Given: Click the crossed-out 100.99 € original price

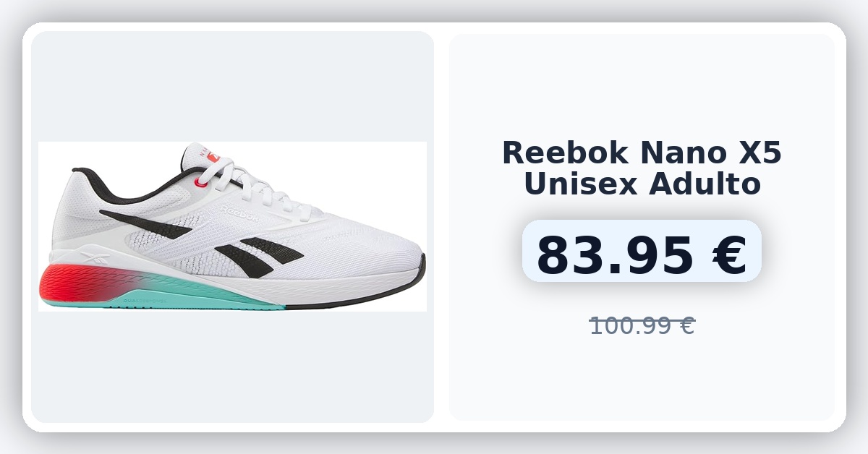Looking at the screenshot, I should (642, 325).
